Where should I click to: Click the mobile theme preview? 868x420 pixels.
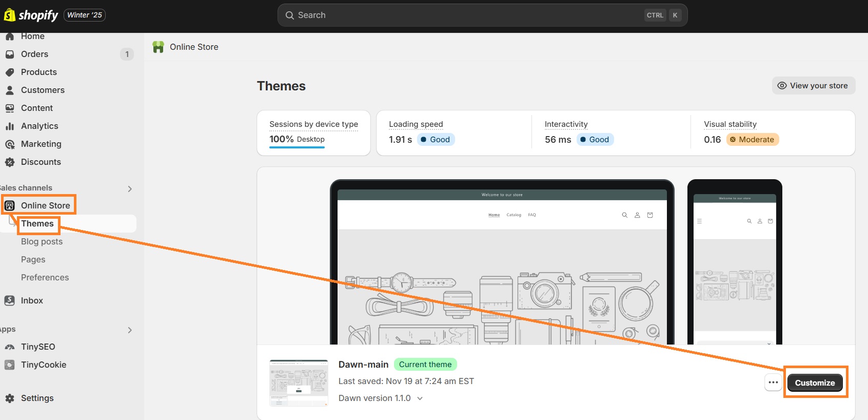tap(735, 262)
